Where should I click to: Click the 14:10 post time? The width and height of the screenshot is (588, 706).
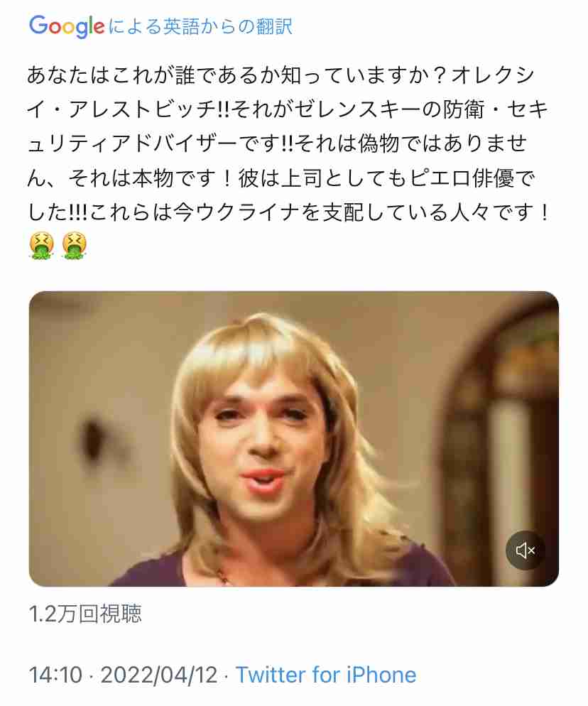point(55,675)
